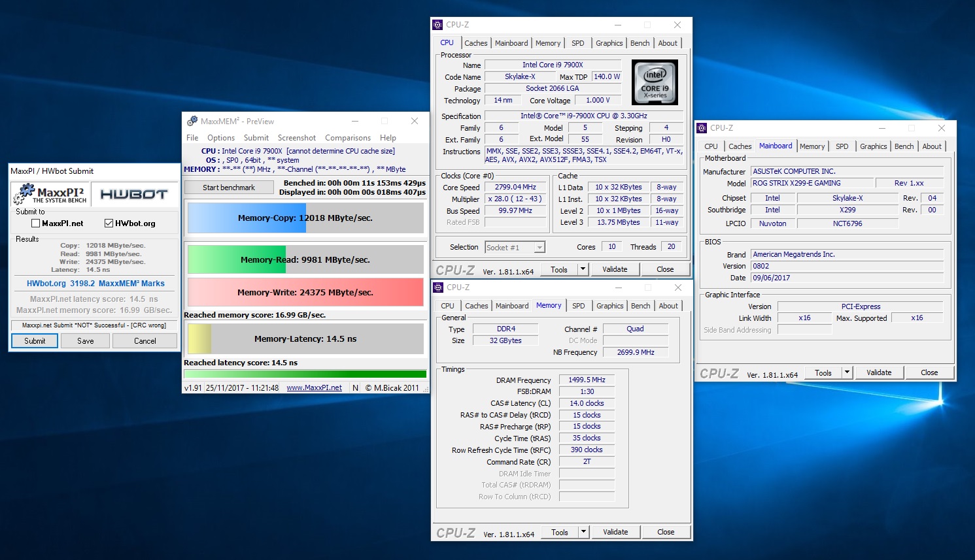Open the Comparisons menu in MaxxMEM
This screenshot has height=560, width=975.
tap(348, 138)
